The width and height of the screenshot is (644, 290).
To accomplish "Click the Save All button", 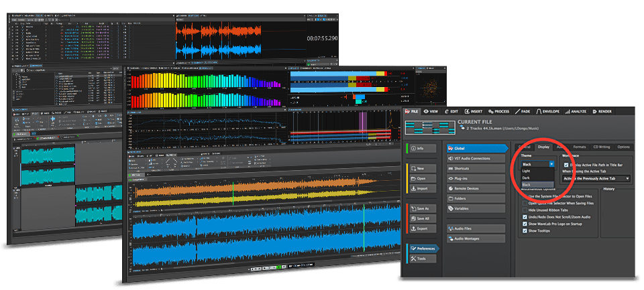I will [x=423, y=218].
